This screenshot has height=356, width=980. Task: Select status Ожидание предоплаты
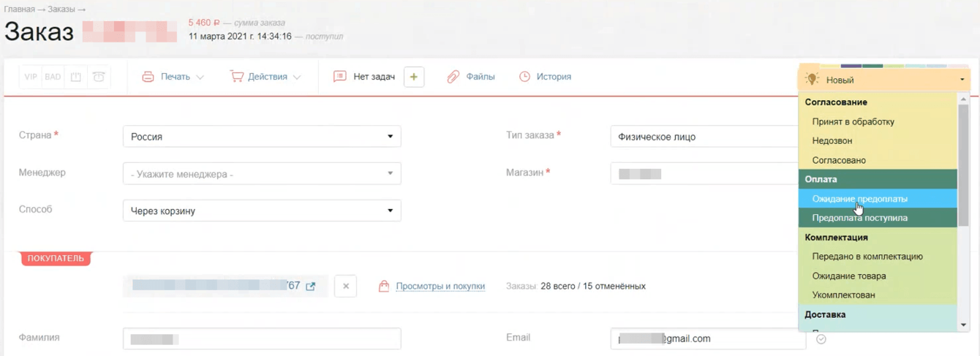[859, 199]
